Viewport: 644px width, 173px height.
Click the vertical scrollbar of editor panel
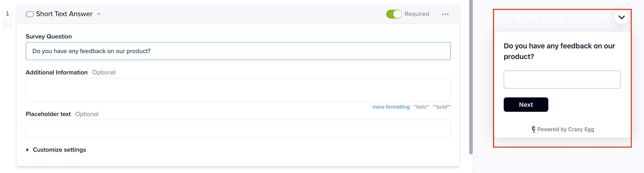[471, 78]
